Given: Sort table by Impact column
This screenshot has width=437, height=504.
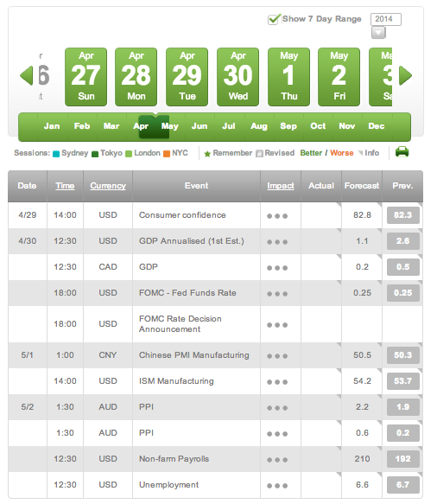Looking at the screenshot, I should tap(281, 186).
